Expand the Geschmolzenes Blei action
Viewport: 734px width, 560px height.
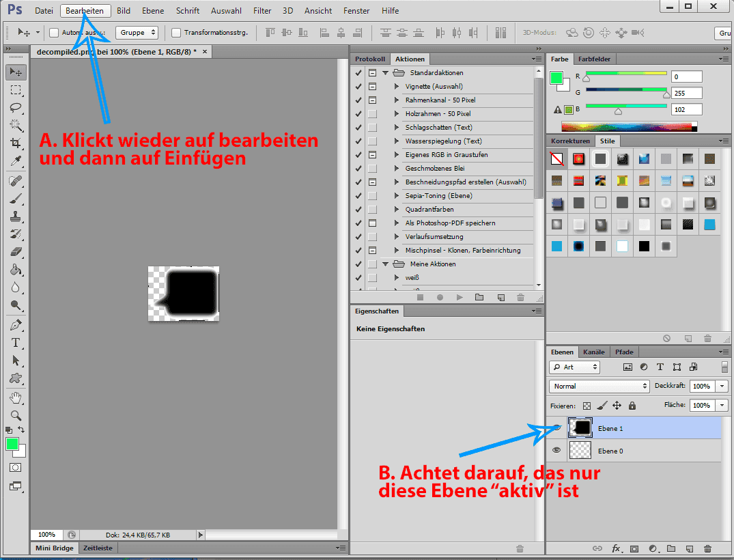(397, 168)
